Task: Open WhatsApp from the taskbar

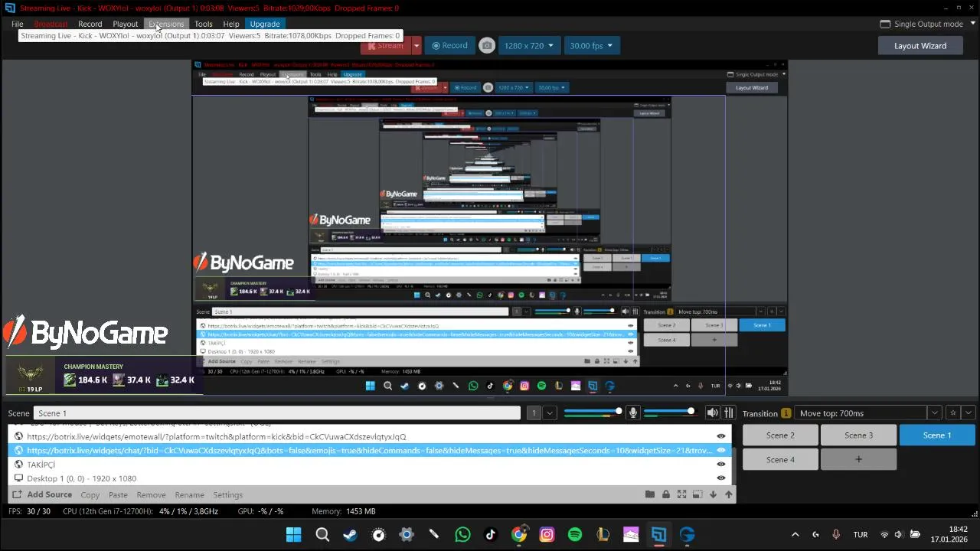Action: [462, 534]
